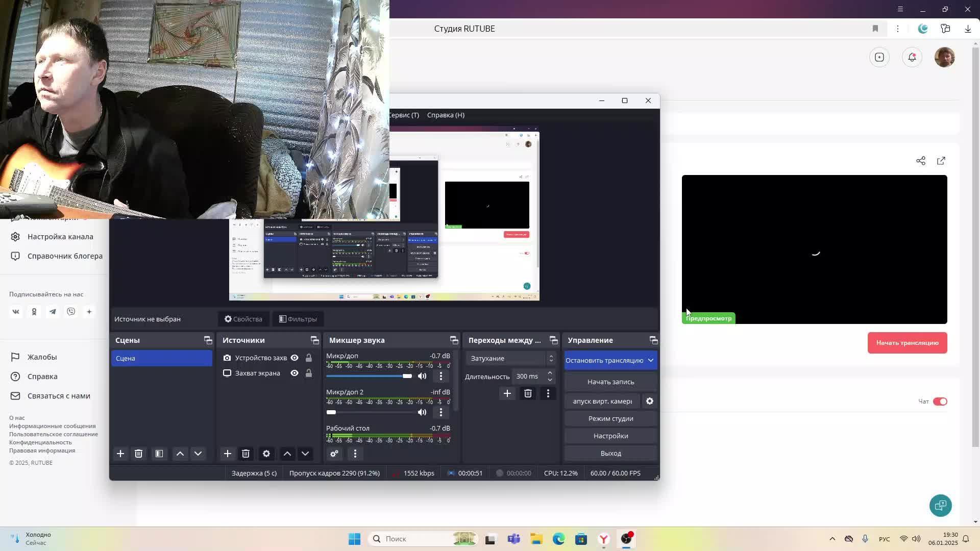This screenshot has height=551, width=980.
Task: Move source down arrow in Sources panel
Action: 305,454
